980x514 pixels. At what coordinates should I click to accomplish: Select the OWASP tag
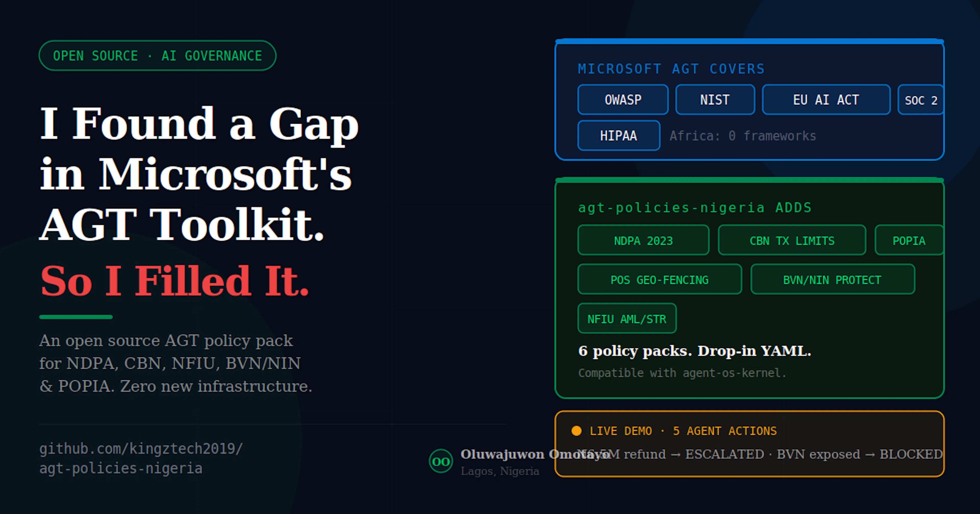point(623,100)
